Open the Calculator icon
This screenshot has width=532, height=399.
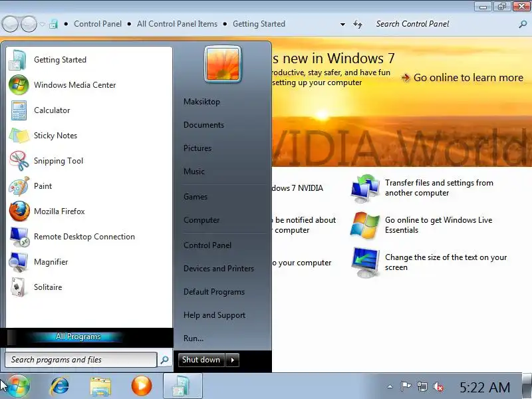click(x=19, y=110)
